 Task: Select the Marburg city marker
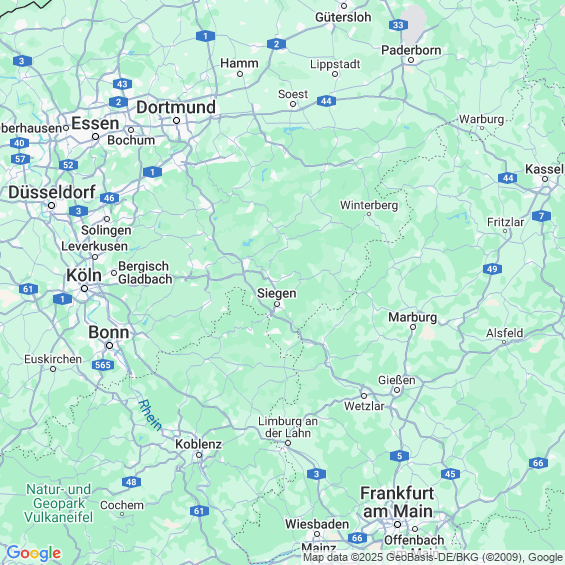point(413,327)
